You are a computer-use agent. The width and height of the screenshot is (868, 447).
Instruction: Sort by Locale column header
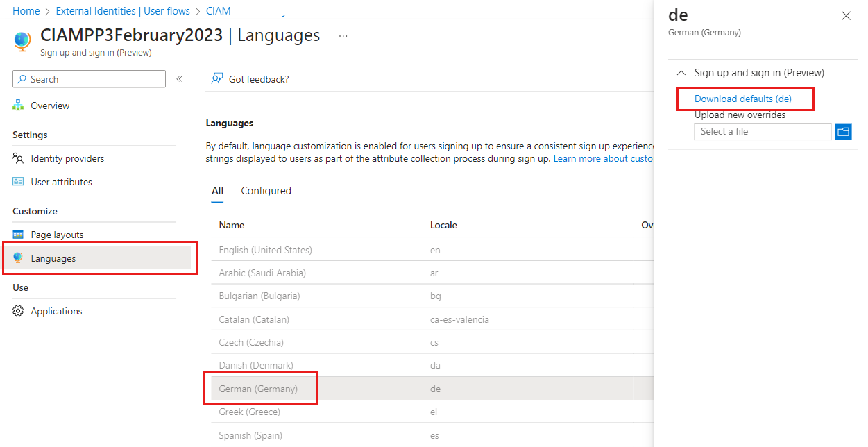pos(443,225)
